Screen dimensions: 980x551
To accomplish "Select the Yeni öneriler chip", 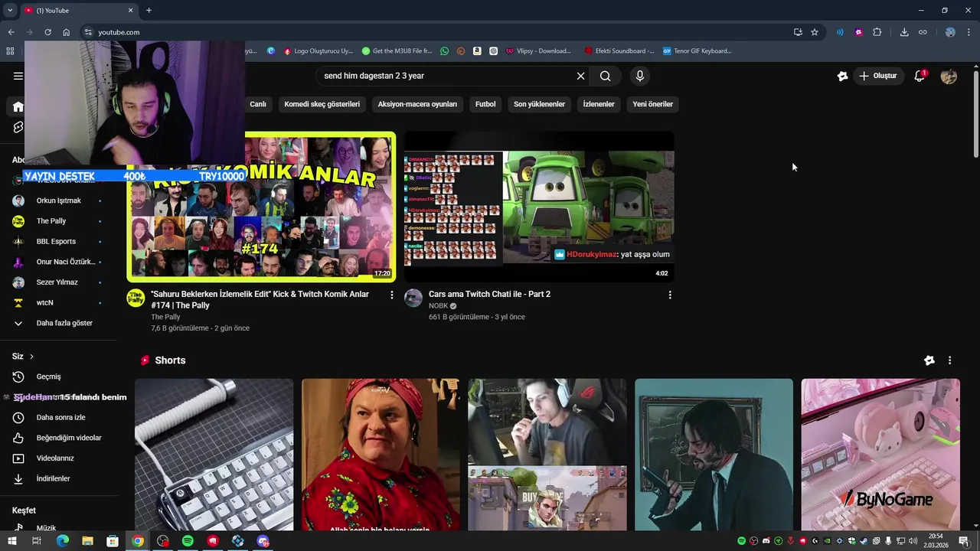I will (x=652, y=104).
